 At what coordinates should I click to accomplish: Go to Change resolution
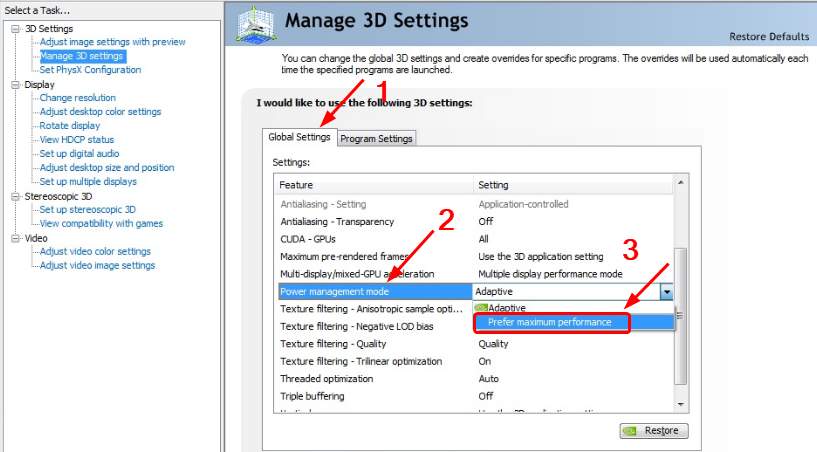click(78, 98)
